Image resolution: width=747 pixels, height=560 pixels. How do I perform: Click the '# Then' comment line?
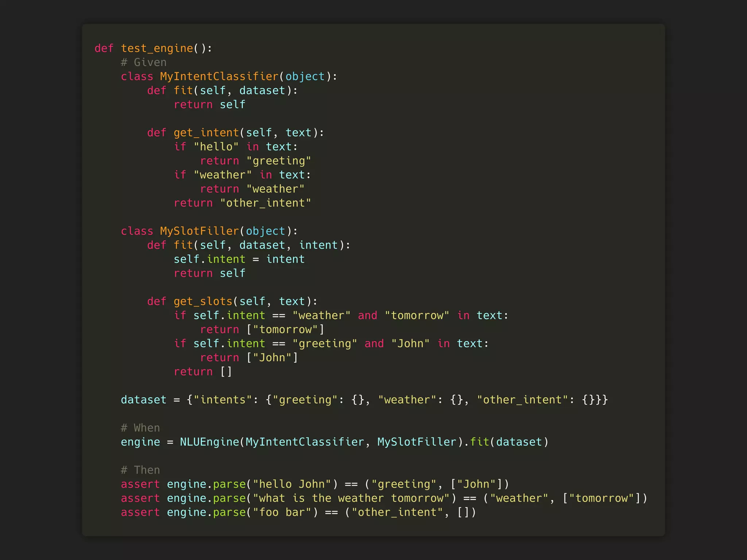(140, 470)
